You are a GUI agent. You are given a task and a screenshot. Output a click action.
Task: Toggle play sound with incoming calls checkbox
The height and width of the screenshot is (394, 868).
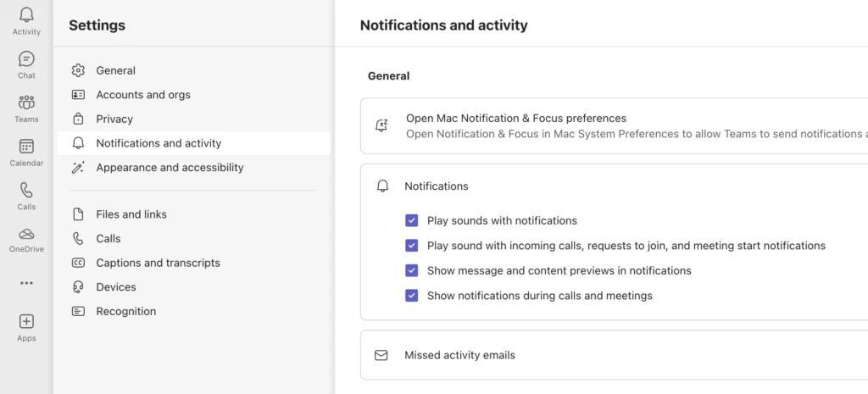412,246
